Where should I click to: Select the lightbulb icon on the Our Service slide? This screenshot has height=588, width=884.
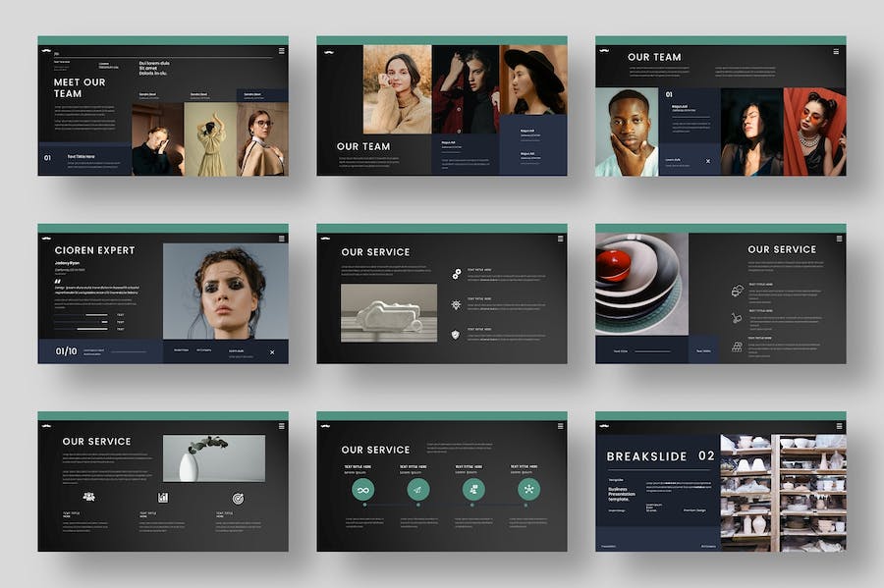(456, 304)
